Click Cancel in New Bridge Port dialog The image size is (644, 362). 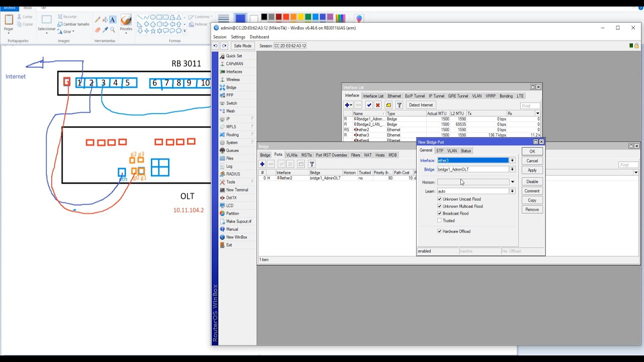(x=532, y=161)
